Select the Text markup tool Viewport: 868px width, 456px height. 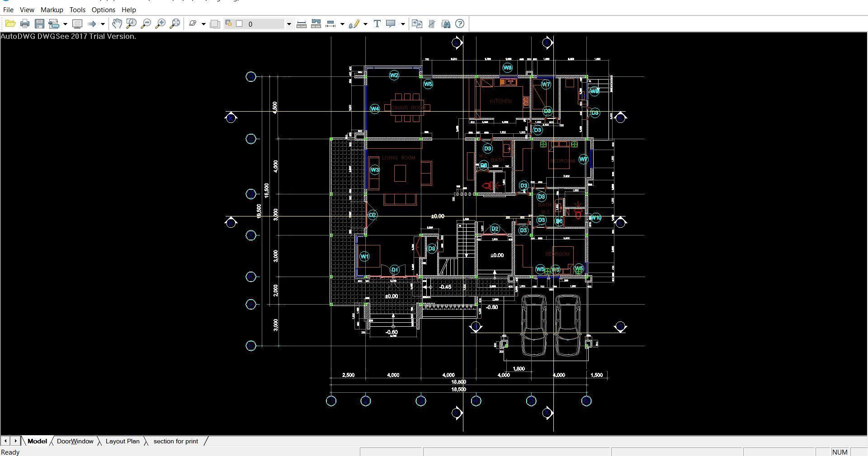click(x=377, y=24)
